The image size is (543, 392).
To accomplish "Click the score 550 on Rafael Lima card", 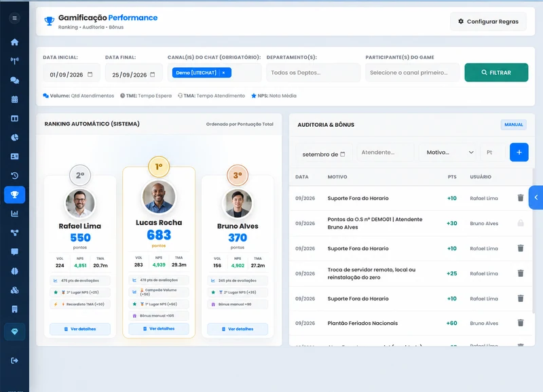I will point(80,237).
